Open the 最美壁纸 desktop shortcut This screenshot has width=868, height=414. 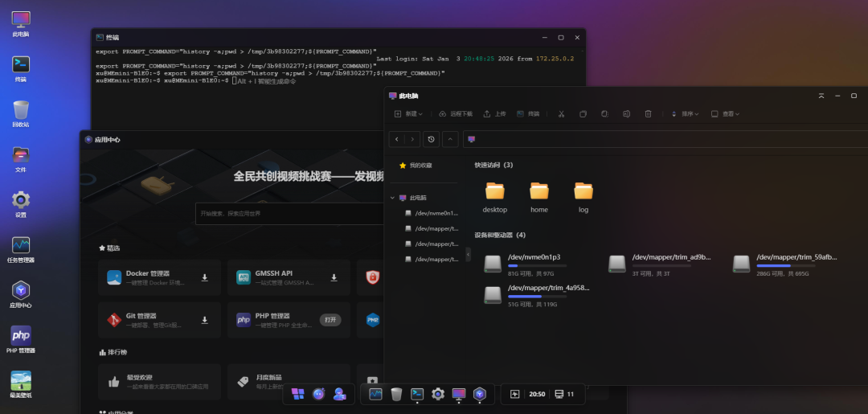pyautogui.click(x=21, y=385)
